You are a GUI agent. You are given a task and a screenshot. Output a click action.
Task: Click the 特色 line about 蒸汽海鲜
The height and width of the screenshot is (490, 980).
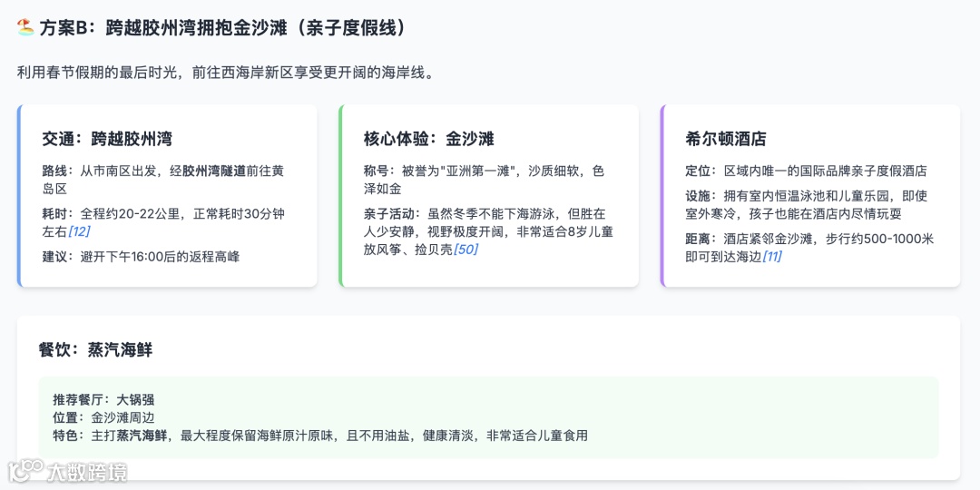pos(320,436)
